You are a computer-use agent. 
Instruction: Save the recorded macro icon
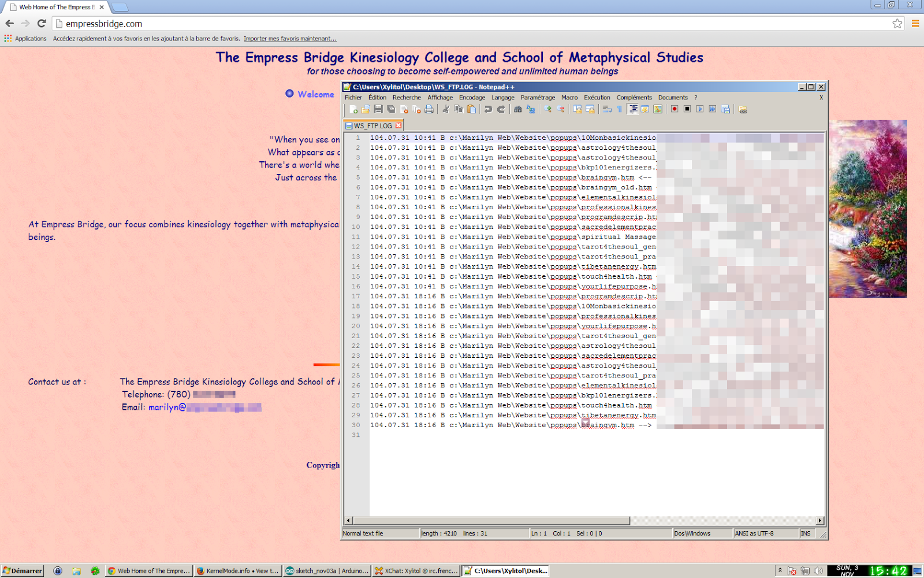pyautogui.click(x=725, y=109)
